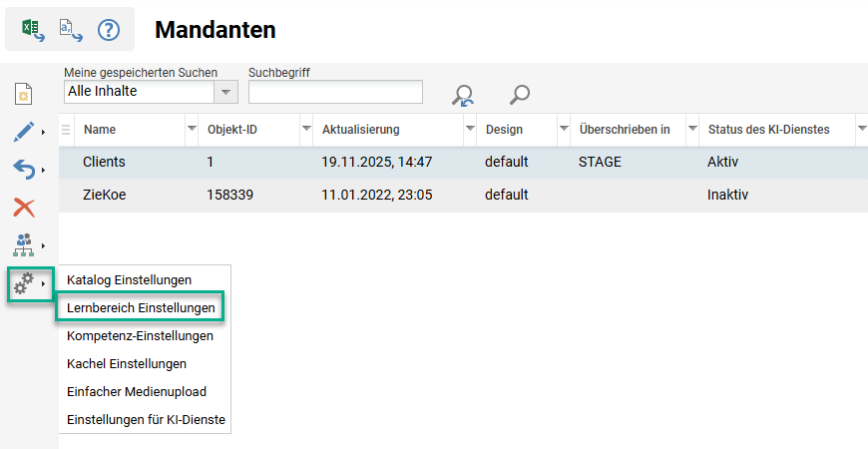Sort by the Name column header
Viewport: 868px width, 449px height.
coord(100,130)
